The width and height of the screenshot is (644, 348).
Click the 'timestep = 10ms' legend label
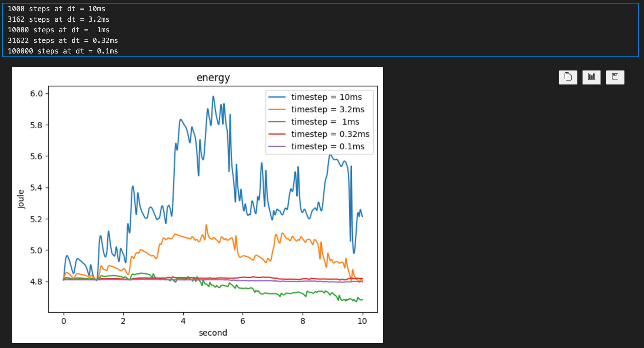[326, 97]
